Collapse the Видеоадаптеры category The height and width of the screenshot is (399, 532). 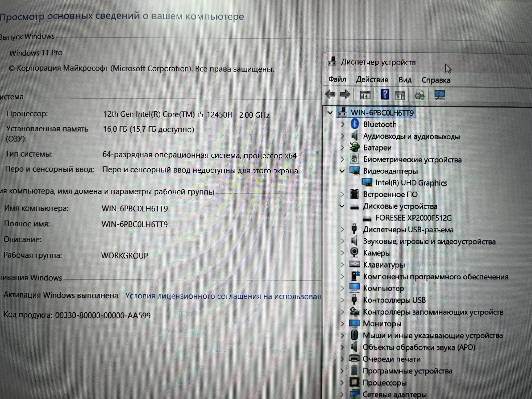pyautogui.click(x=342, y=171)
